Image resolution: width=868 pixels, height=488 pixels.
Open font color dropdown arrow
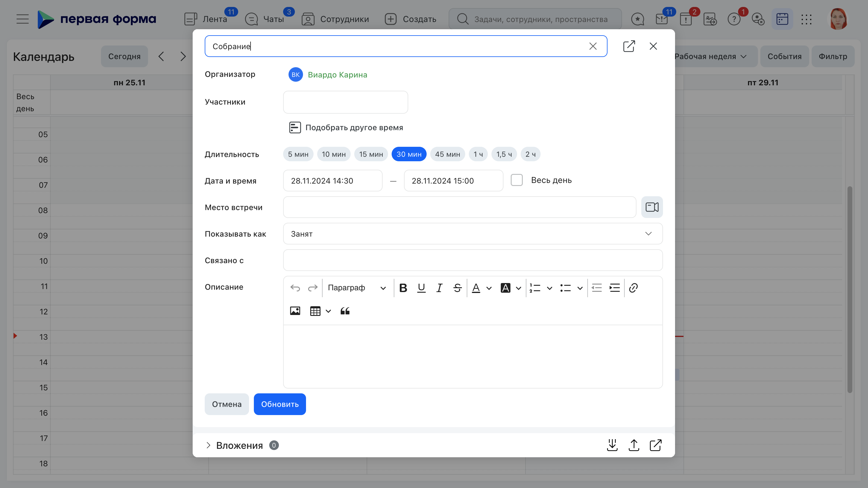pos(489,288)
